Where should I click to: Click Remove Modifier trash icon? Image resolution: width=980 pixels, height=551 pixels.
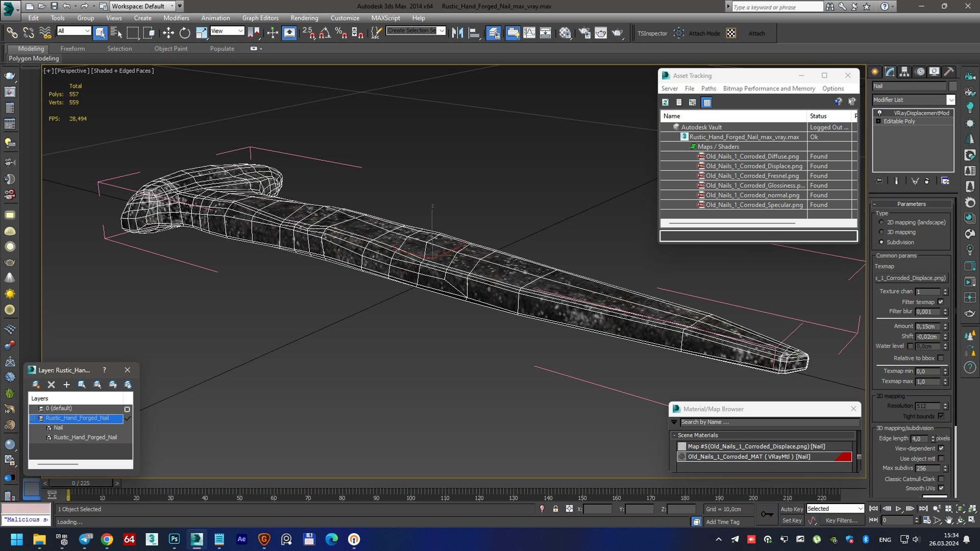(927, 181)
